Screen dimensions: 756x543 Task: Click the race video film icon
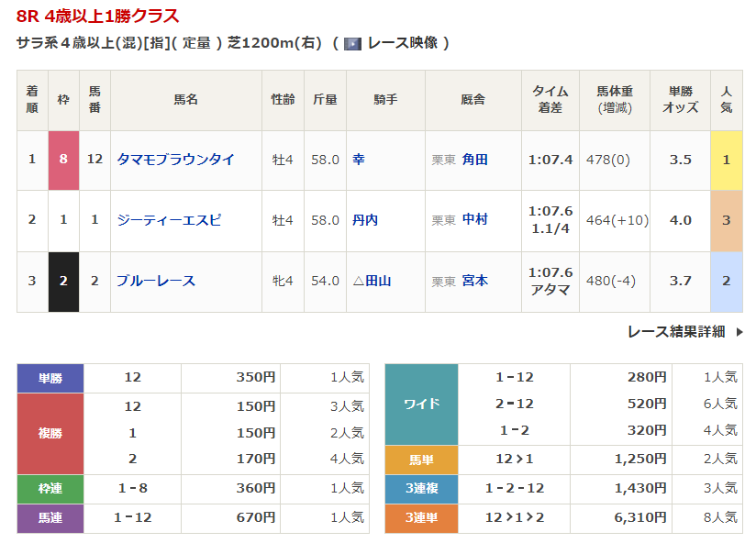[352, 44]
